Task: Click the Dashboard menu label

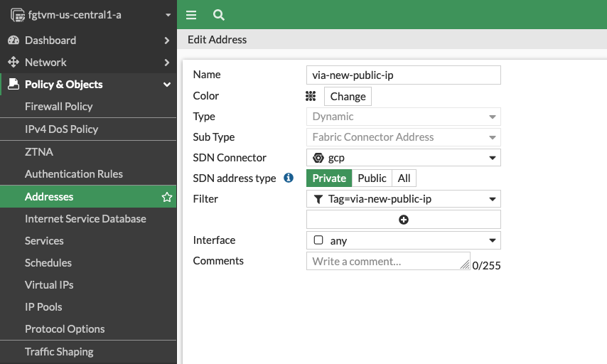Action: (50, 41)
